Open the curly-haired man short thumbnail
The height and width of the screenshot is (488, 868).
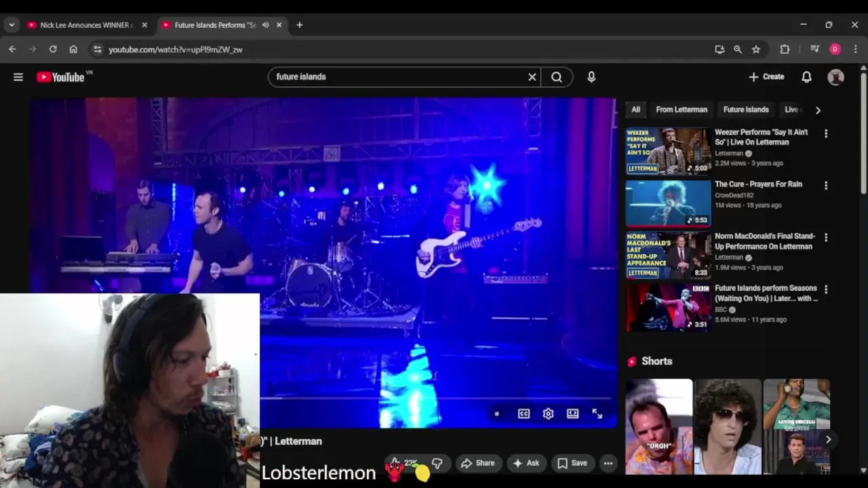[x=728, y=426]
